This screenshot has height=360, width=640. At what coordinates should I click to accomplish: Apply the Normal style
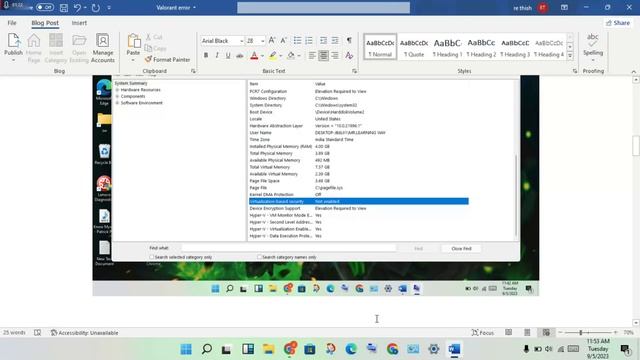point(380,47)
